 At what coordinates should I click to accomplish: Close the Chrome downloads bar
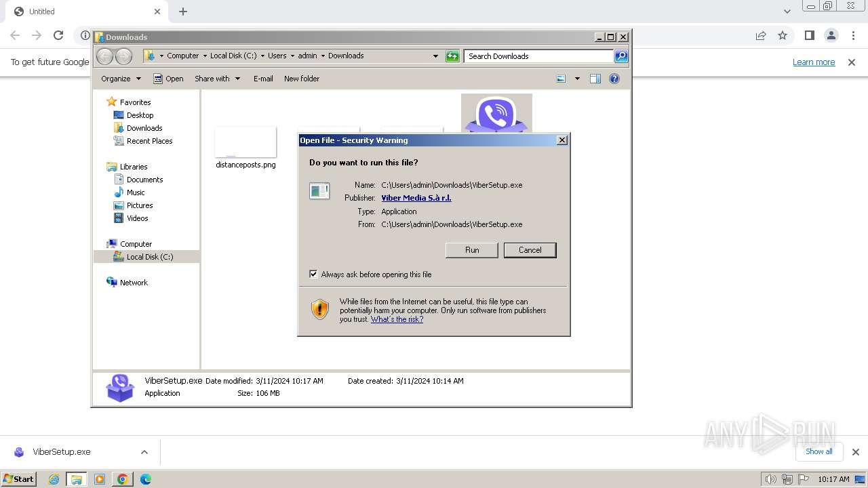pos(856,452)
